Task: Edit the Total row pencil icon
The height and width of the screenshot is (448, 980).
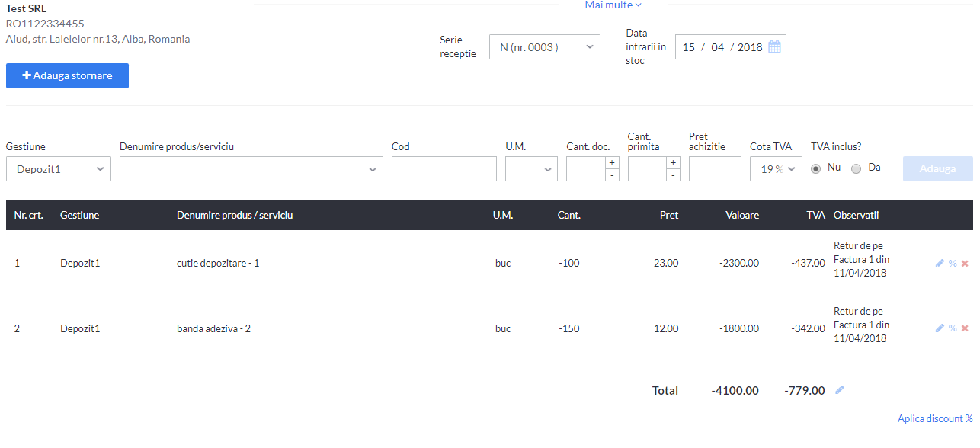Action: pos(840,390)
